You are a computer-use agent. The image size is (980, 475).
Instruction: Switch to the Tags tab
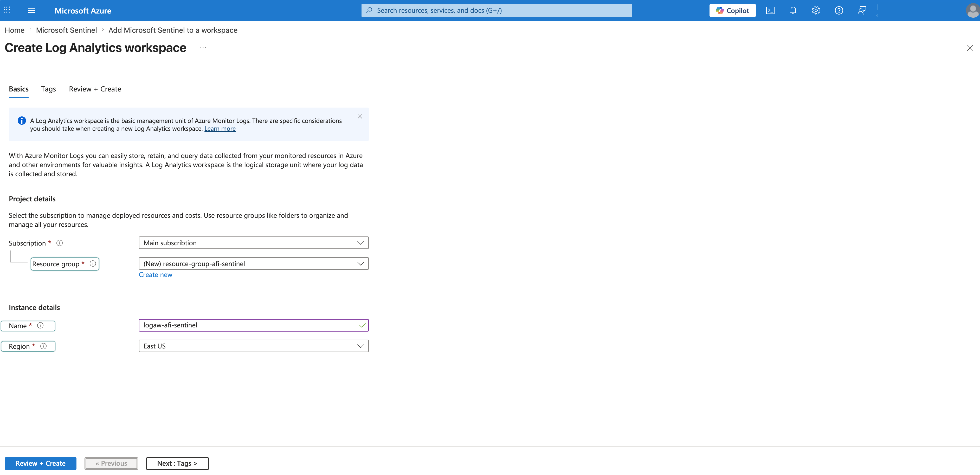48,89
